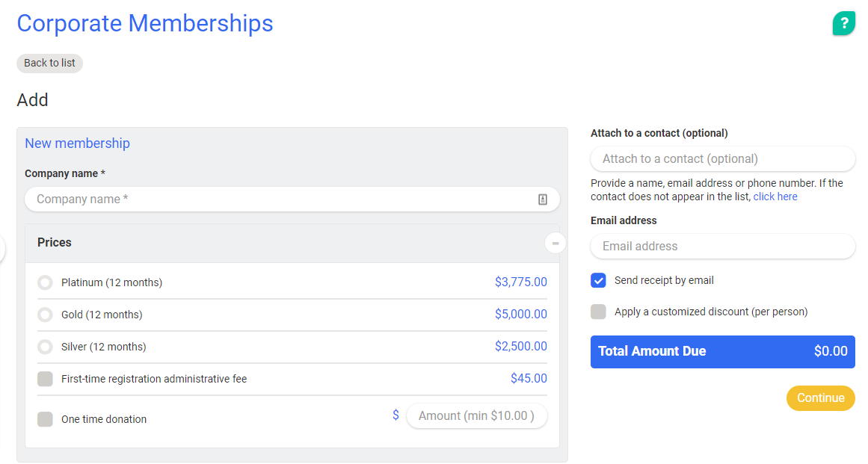Uncheck Send receipt by email
Viewport: 868px width, 464px height.
click(598, 280)
